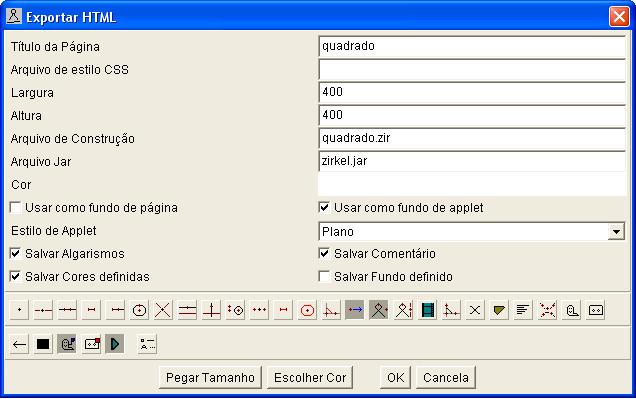Select the red fixed-length segment tool
This screenshot has height=399, width=636.
coord(283,311)
